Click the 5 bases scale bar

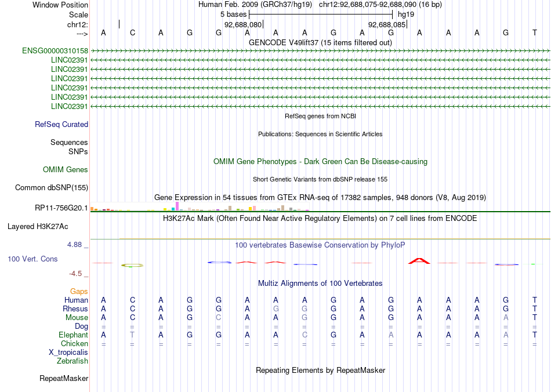[x=321, y=14]
